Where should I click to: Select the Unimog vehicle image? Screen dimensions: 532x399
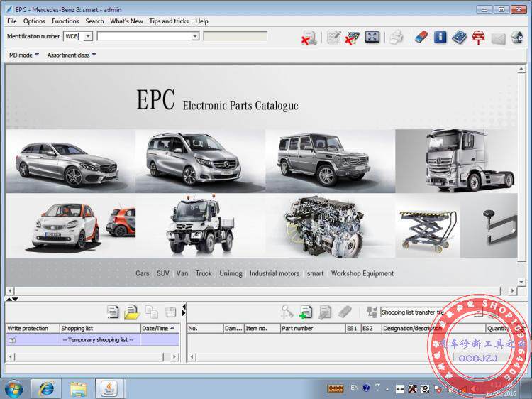tap(200, 226)
